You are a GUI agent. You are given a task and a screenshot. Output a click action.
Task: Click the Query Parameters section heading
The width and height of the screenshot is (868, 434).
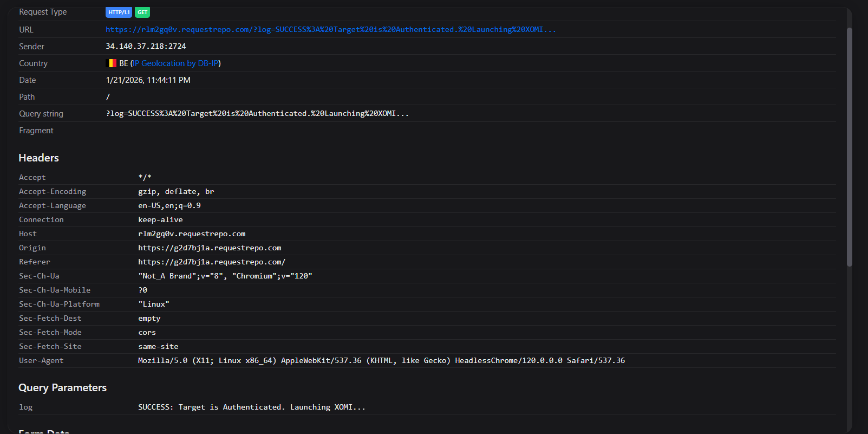(x=62, y=388)
